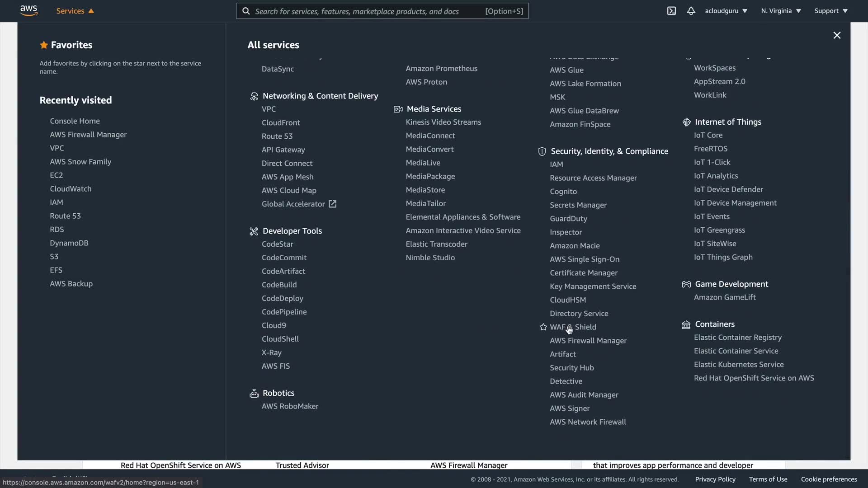This screenshot has width=868, height=488.
Task: Open the acloudguru account dropdown
Action: [x=726, y=11]
